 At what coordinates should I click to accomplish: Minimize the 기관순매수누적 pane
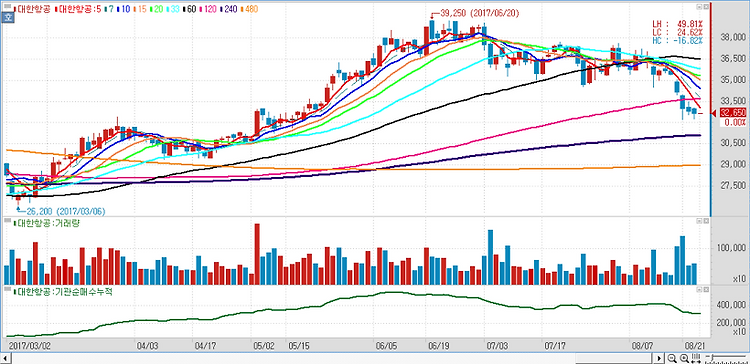click(x=699, y=290)
